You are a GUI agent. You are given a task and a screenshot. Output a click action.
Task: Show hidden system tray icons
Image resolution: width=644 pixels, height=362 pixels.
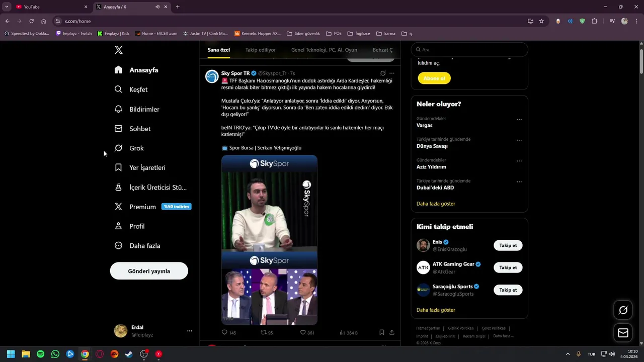(x=568, y=354)
